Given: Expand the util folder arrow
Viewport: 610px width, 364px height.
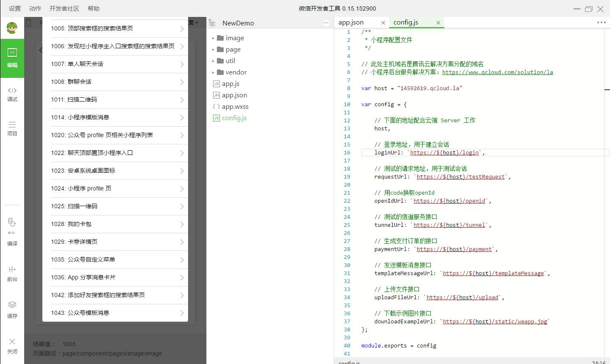Looking at the screenshot, I should click(x=213, y=61).
